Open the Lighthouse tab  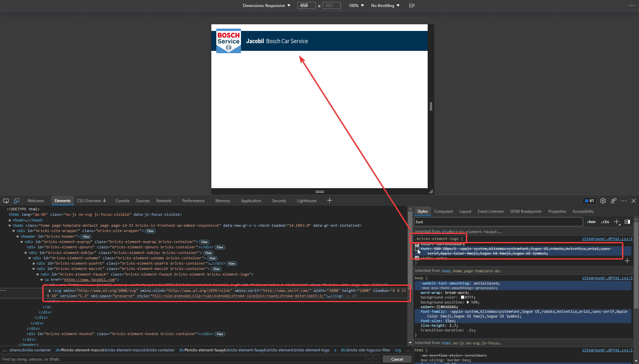point(307,201)
